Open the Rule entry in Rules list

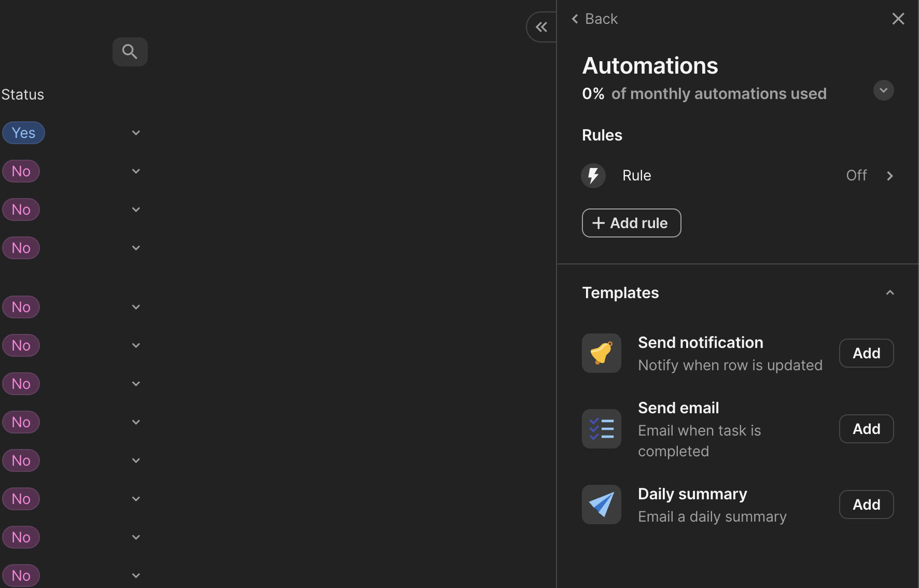click(x=636, y=176)
